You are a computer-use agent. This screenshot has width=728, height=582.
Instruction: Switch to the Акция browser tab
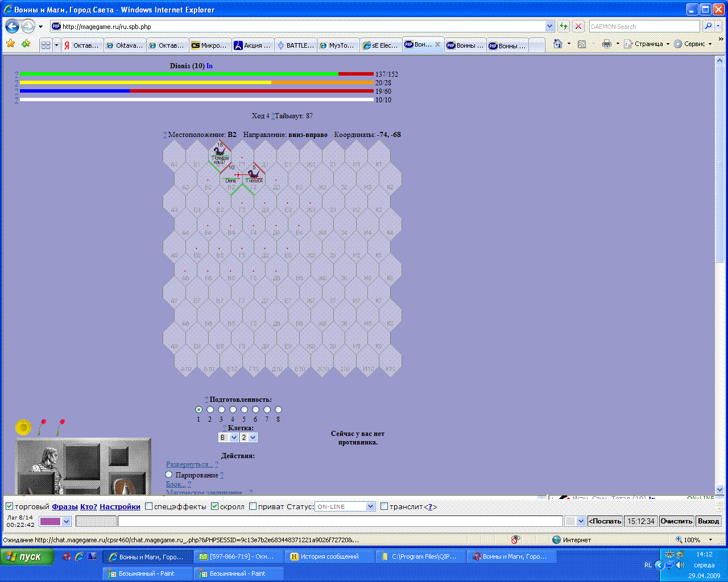[253, 45]
